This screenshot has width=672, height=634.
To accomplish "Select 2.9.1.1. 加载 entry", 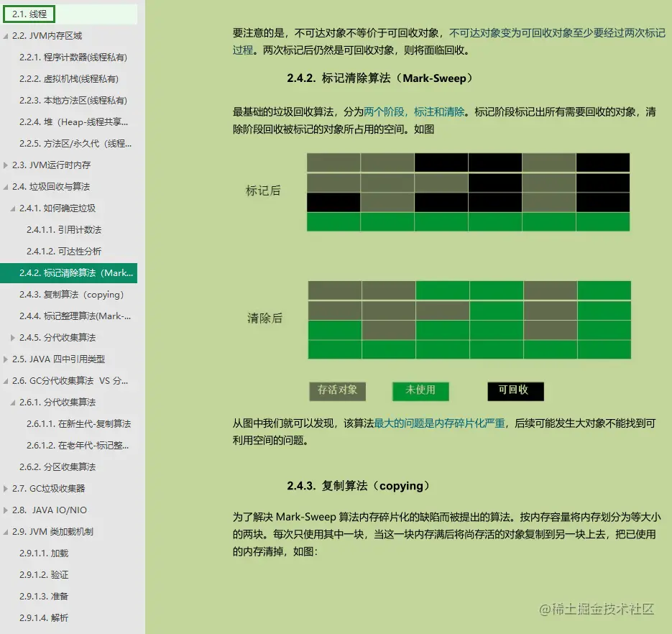I will [44, 553].
